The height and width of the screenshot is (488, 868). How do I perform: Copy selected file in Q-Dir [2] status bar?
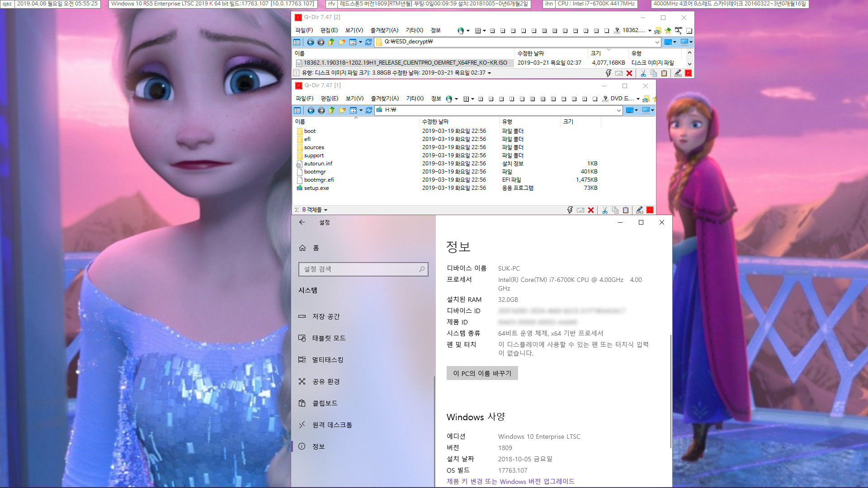(653, 73)
